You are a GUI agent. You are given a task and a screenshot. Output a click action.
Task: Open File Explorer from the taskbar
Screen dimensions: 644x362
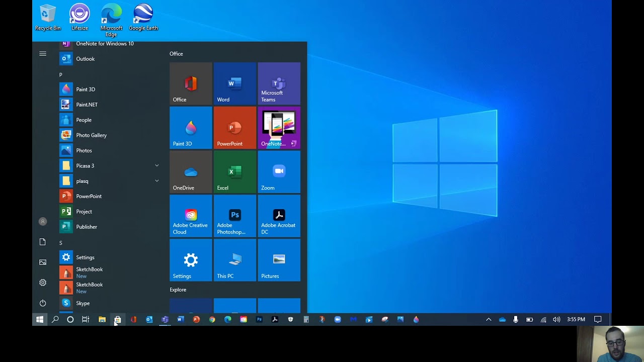[102, 319]
